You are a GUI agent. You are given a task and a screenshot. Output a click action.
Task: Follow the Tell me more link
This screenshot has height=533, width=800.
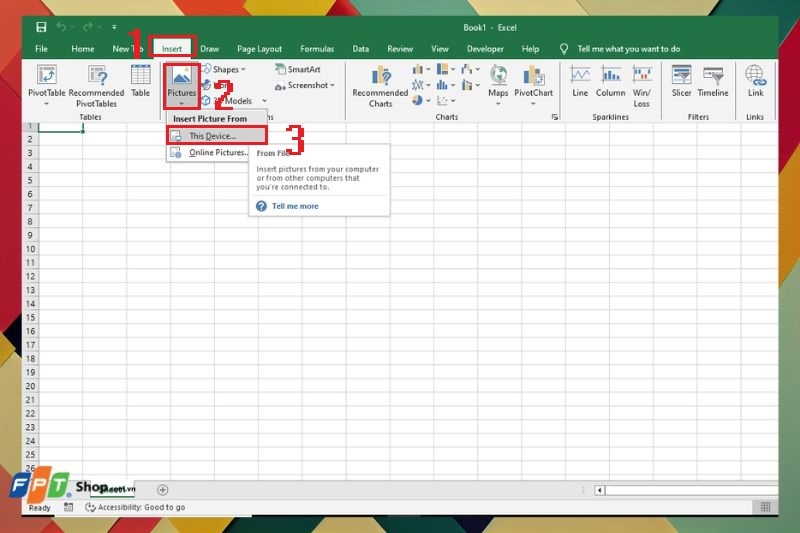(295, 206)
